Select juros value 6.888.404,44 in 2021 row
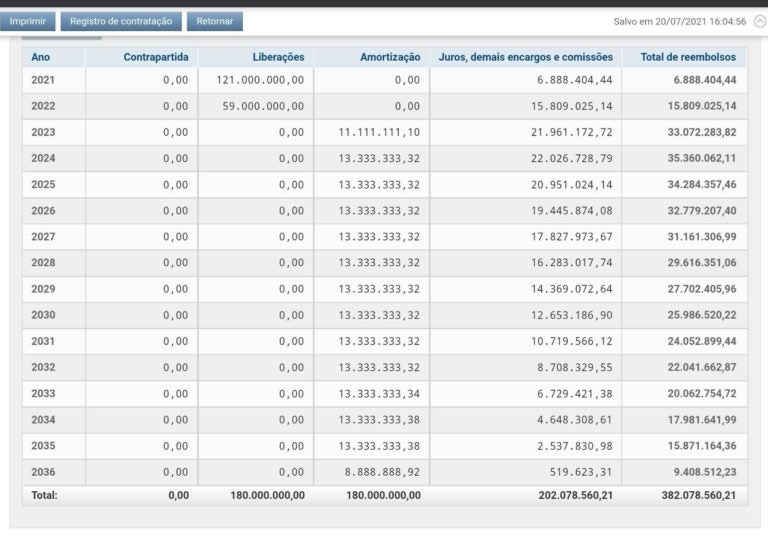This screenshot has height=554, width=768. click(575, 80)
